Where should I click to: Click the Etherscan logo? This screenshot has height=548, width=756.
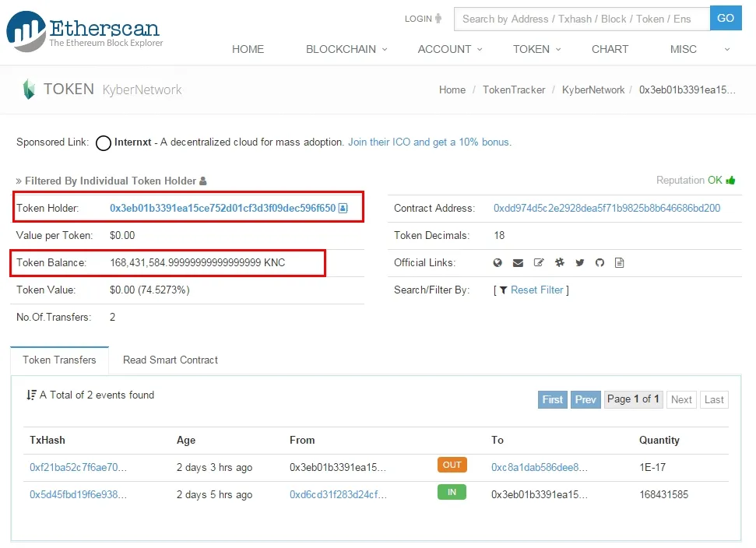pyautogui.click(x=84, y=31)
